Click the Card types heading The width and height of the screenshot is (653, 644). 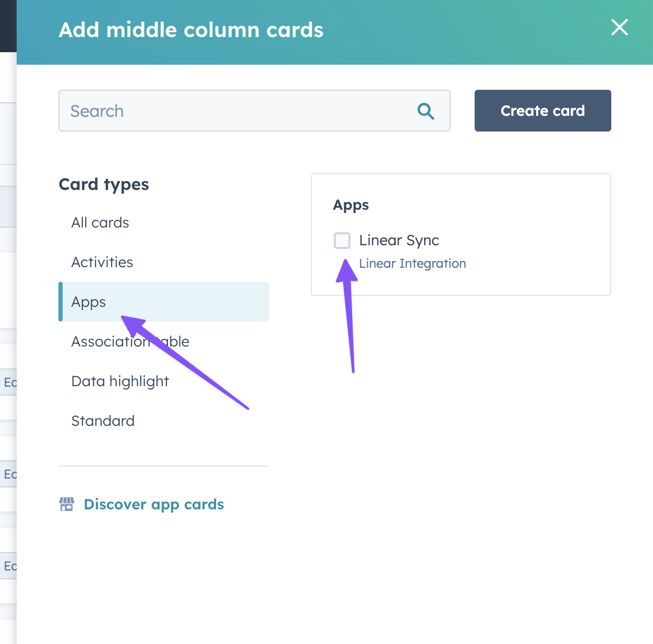point(104,184)
